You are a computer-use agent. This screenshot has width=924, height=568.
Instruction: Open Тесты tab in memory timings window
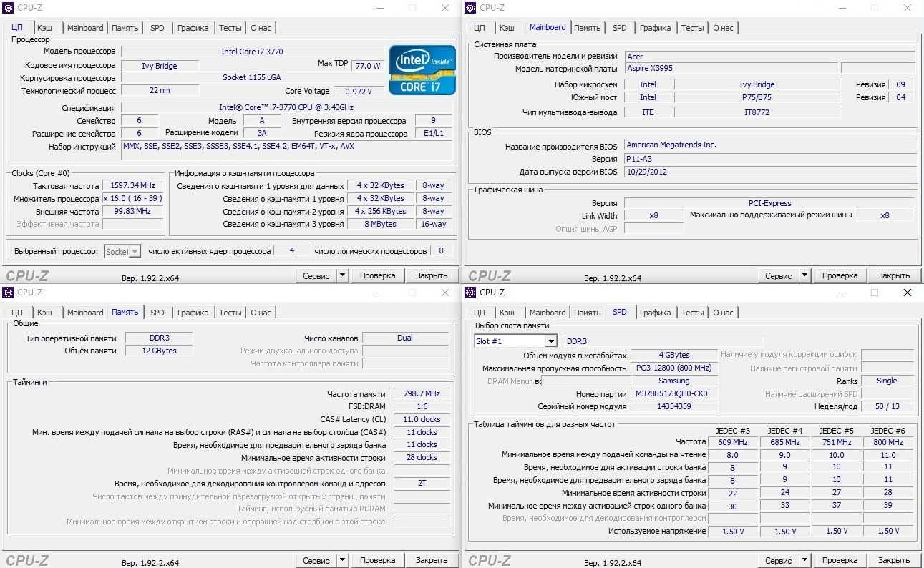[x=230, y=313]
